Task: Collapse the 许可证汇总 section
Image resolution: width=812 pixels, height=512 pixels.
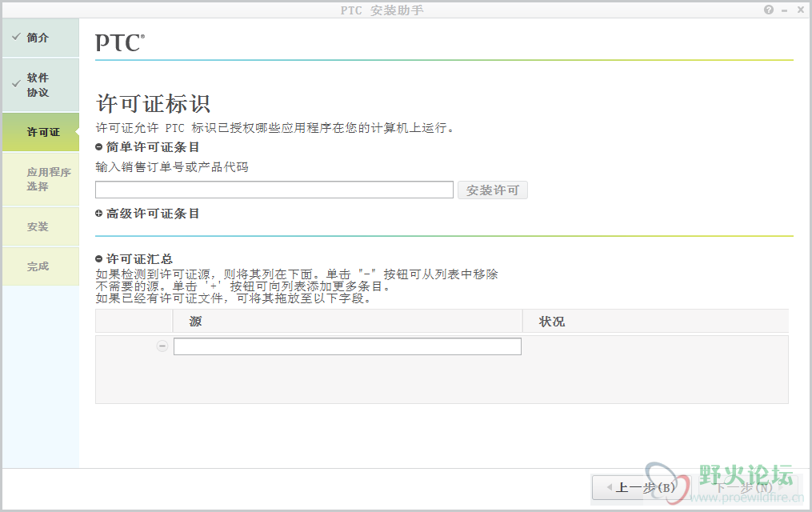Action: point(99,259)
